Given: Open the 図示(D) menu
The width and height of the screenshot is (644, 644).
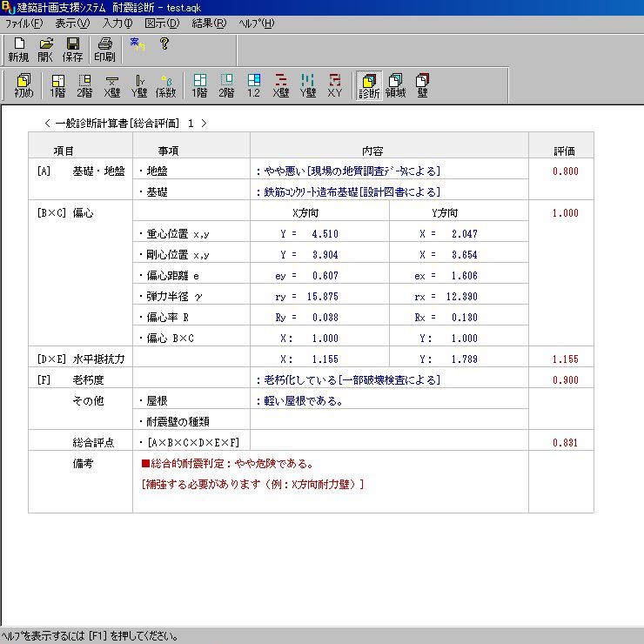Looking at the screenshot, I should (162, 23).
